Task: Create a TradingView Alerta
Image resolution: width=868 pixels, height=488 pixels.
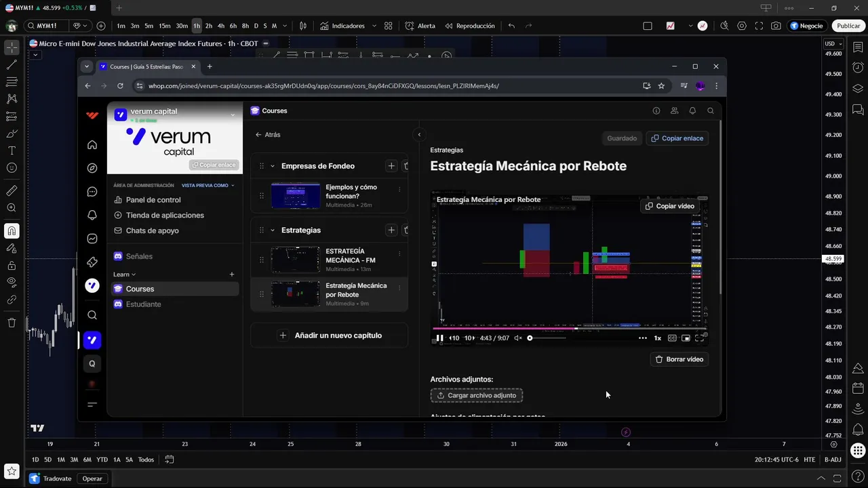Action: tap(420, 26)
